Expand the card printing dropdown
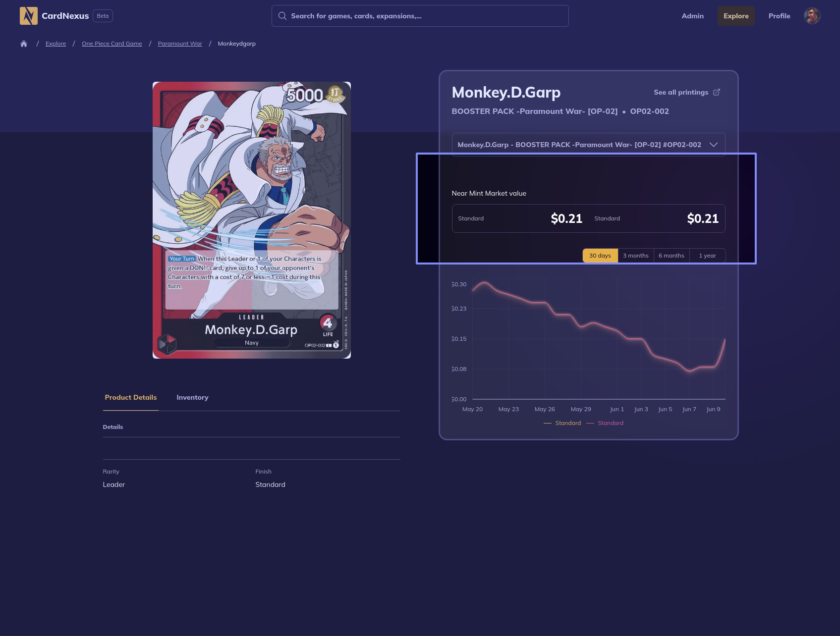The width and height of the screenshot is (840, 636). point(579,145)
